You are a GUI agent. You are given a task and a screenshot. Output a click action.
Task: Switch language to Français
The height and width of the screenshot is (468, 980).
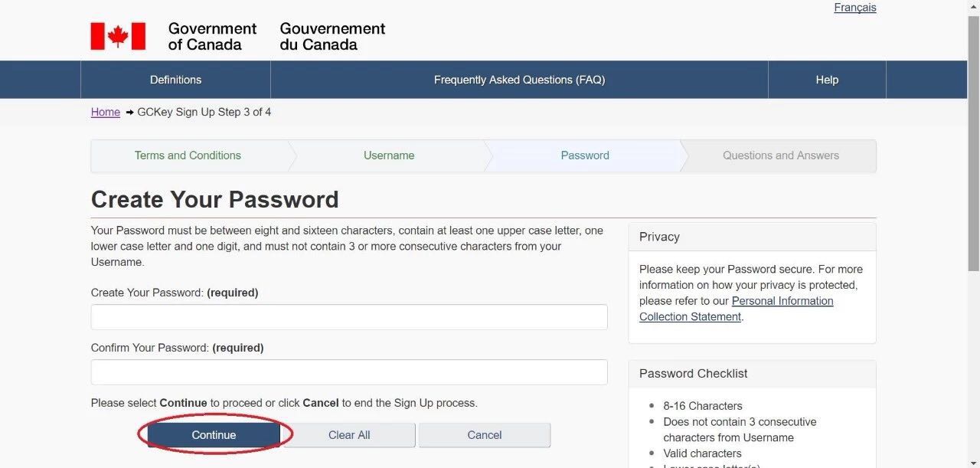tap(854, 8)
